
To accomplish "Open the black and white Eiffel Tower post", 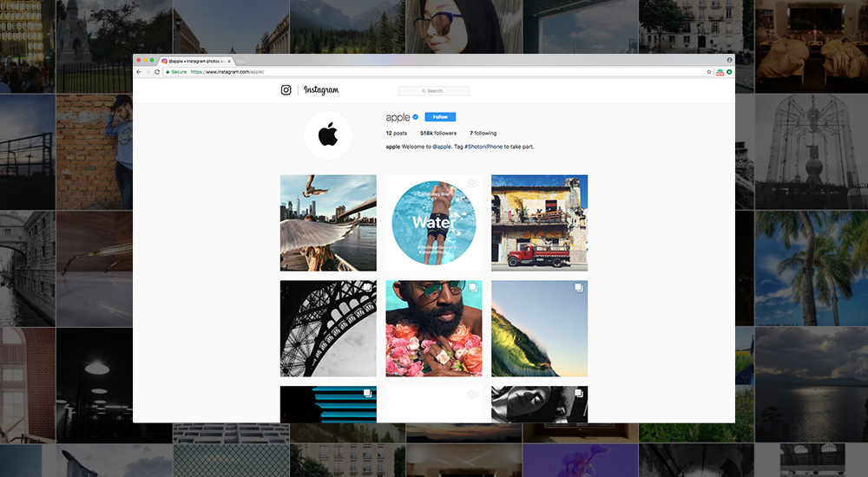I will click(x=328, y=329).
